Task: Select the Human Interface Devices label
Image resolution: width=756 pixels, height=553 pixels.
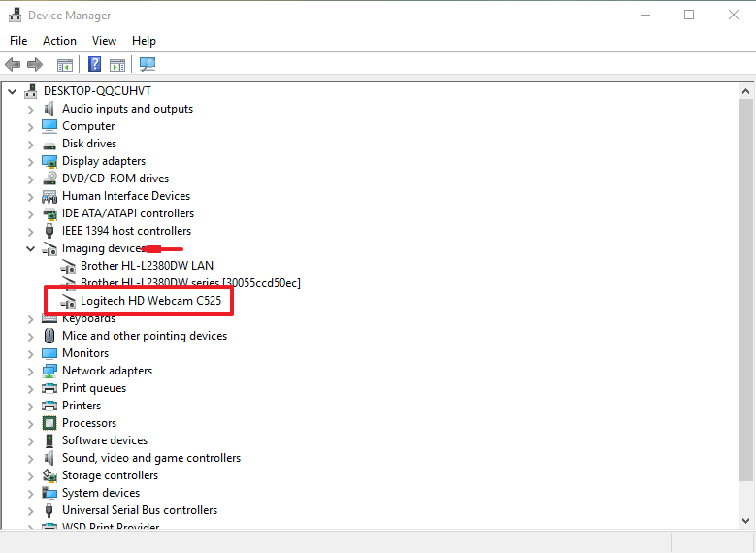Action: [x=126, y=196]
